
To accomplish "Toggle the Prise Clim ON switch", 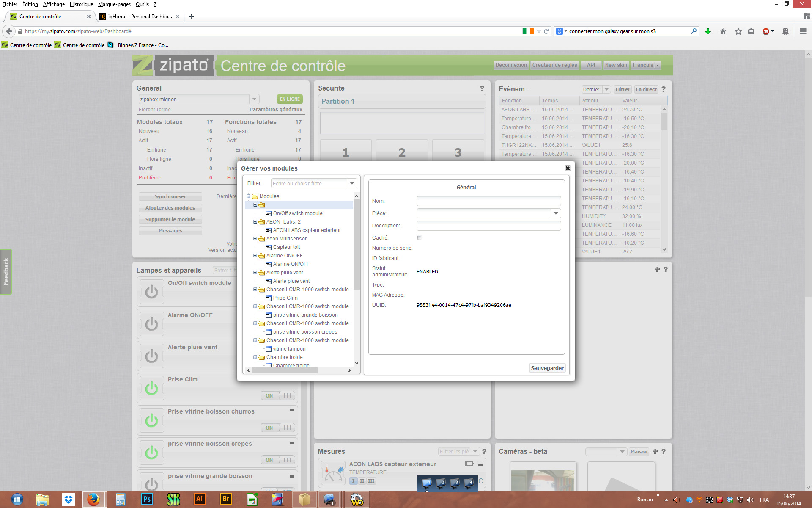I will [278, 395].
